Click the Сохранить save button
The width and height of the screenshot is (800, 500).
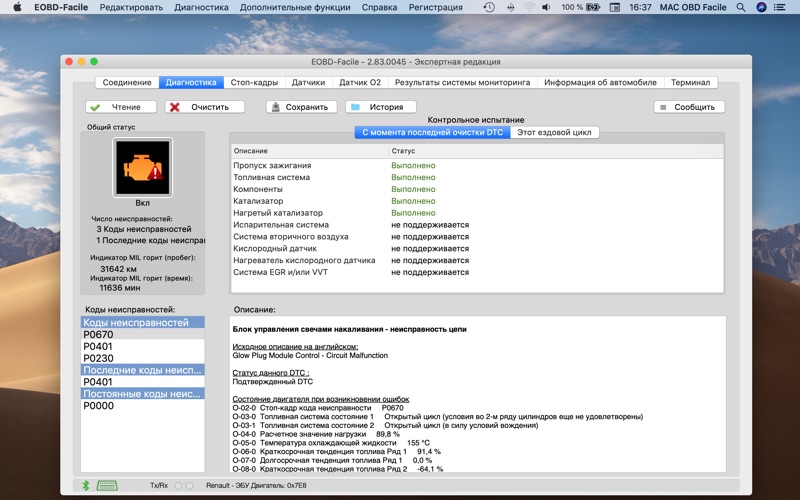pos(302,107)
